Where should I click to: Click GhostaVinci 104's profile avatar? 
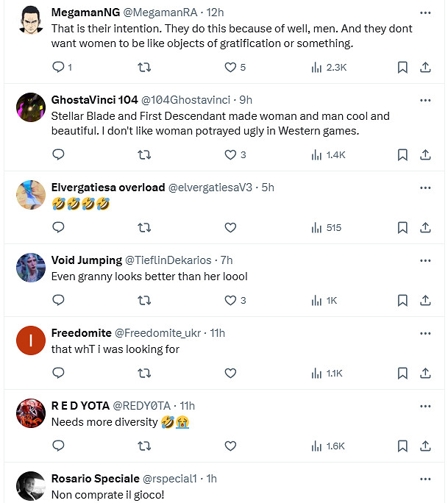31,107
